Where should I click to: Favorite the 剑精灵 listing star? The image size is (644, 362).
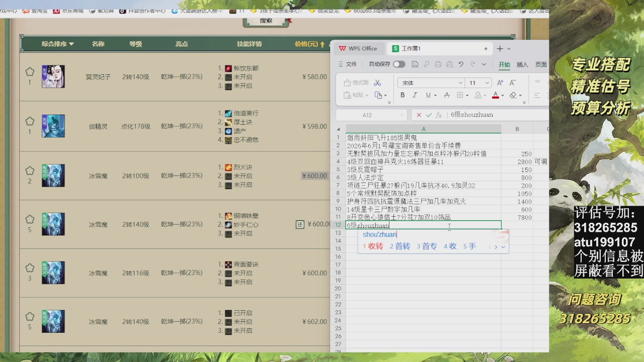pos(30,121)
